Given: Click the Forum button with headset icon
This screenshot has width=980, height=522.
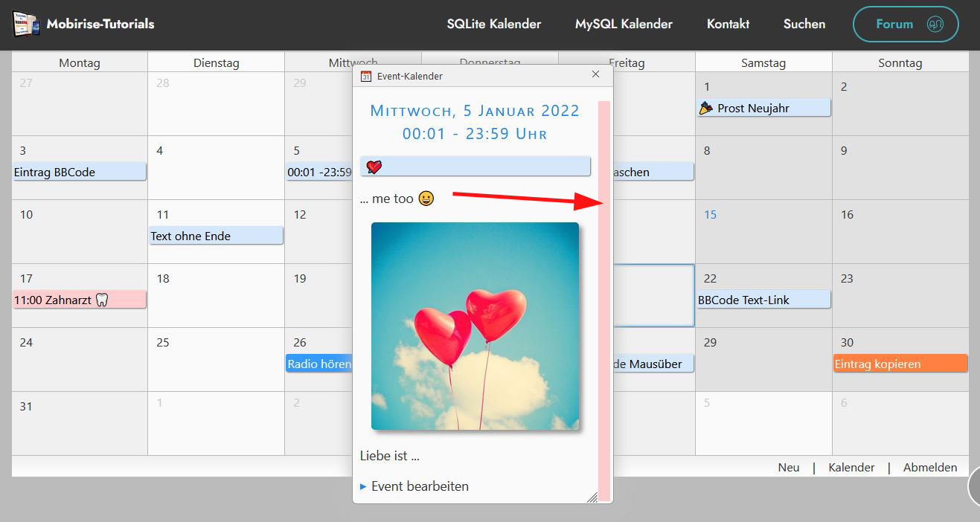Looking at the screenshot, I should point(905,24).
